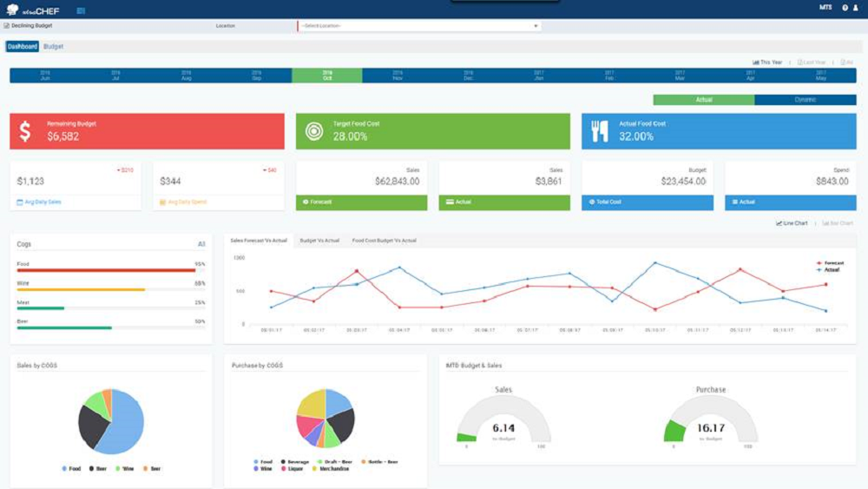
Task: Click the Meat cogs progress bar
Action: click(111, 308)
